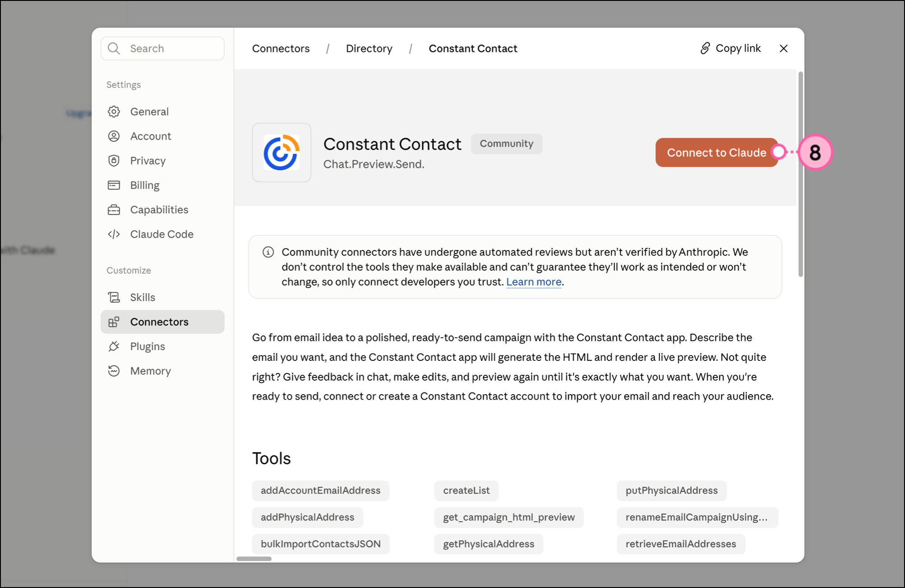
Task: Click the horizontal scrollbar thumb
Action: coord(254,559)
